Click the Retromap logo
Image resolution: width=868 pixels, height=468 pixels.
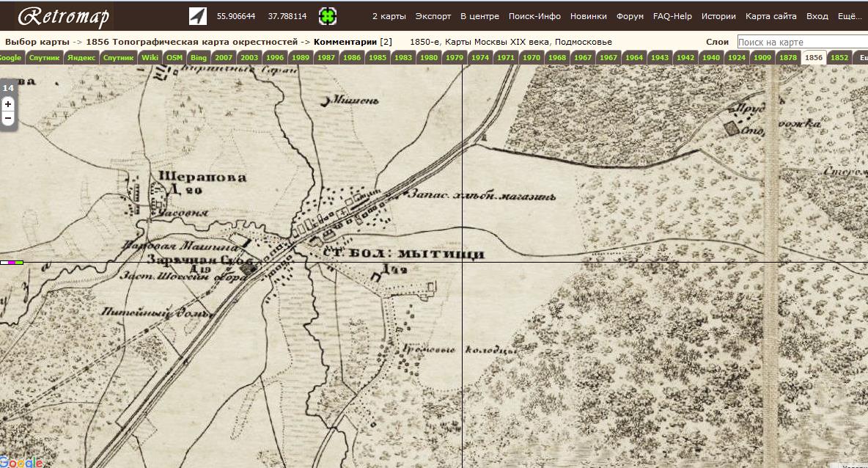(63, 16)
